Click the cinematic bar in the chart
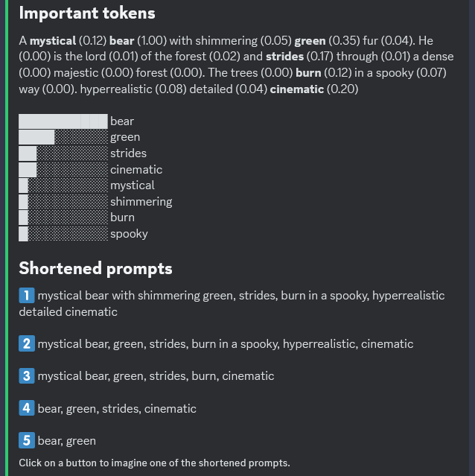The width and height of the screenshot is (475, 476). (x=28, y=170)
